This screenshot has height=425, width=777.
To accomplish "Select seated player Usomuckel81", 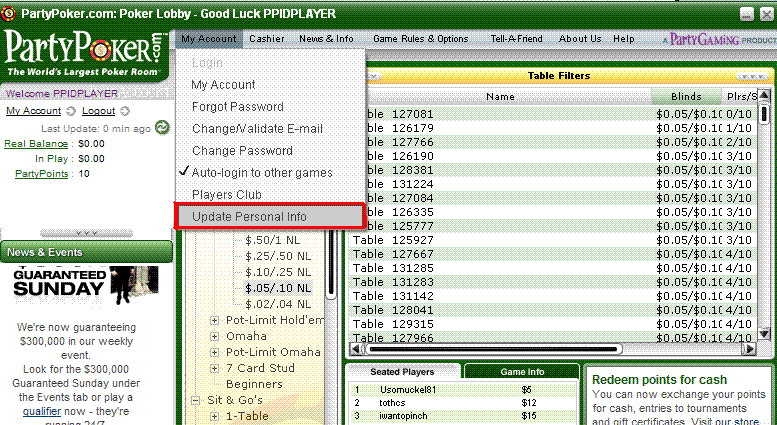I will click(x=462, y=390).
